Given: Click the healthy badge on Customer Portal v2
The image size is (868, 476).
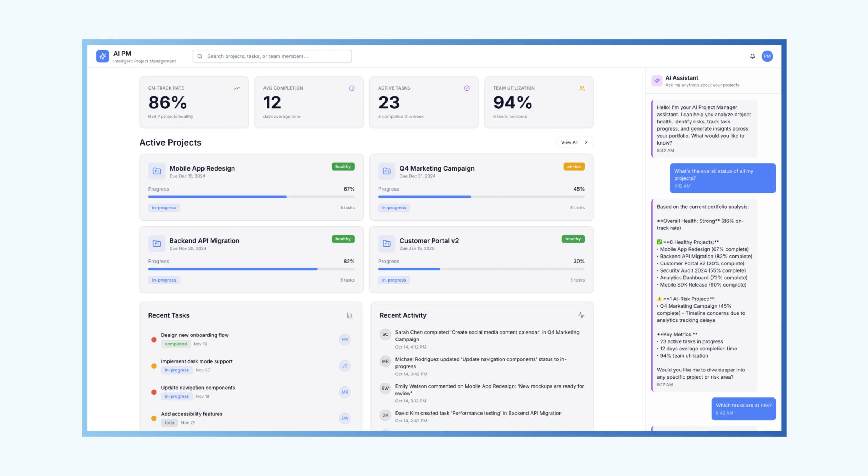Looking at the screenshot, I should (x=572, y=239).
